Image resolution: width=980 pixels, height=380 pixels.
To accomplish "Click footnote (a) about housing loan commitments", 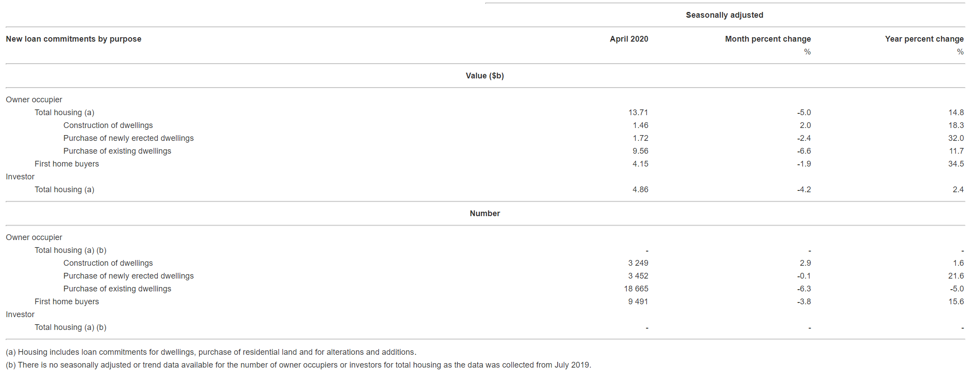I will [211, 352].
